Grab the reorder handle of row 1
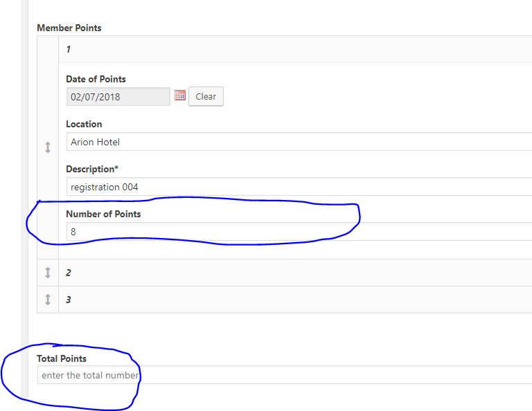This screenshot has height=411, width=532. [48, 147]
